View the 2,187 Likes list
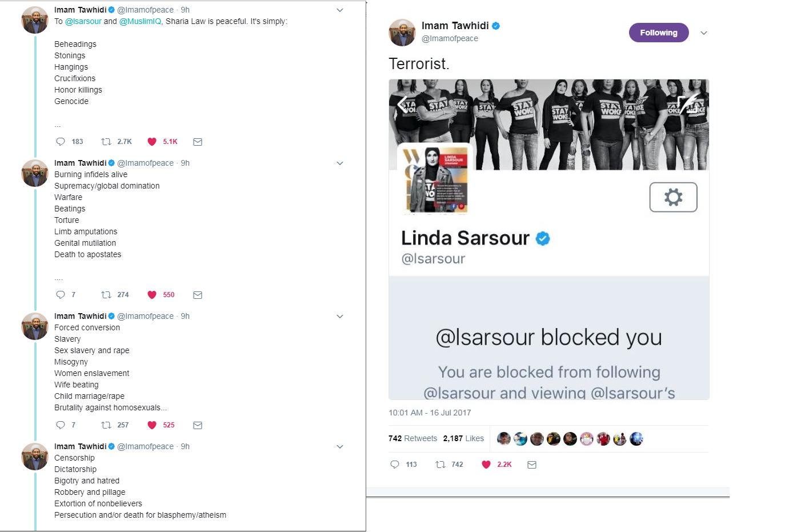The height and width of the screenshot is (532, 785). pos(463,438)
